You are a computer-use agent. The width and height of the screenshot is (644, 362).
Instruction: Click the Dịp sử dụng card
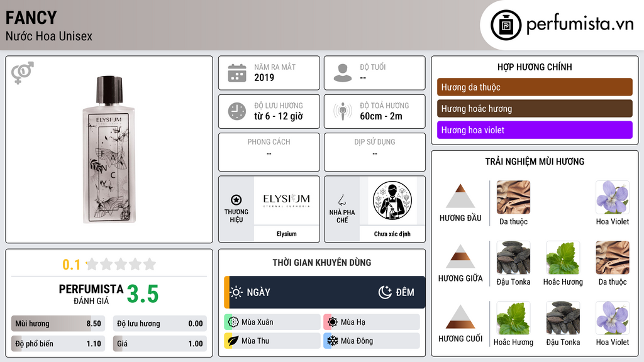point(375,152)
